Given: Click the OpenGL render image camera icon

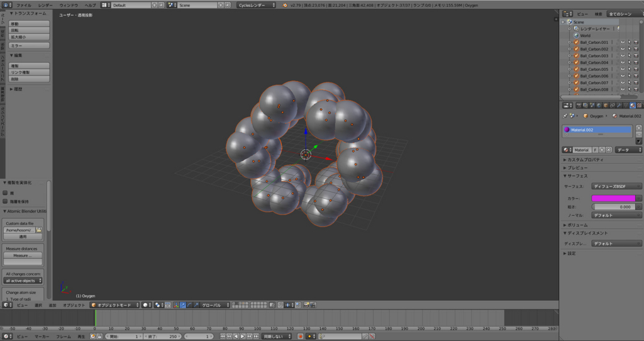Looking at the screenshot, I should click(x=306, y=305).
